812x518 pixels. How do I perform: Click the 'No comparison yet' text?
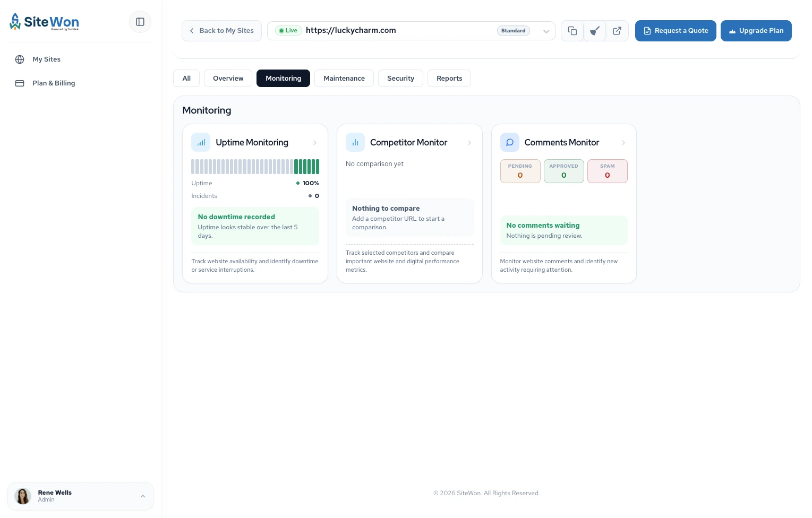pos(374,164)
